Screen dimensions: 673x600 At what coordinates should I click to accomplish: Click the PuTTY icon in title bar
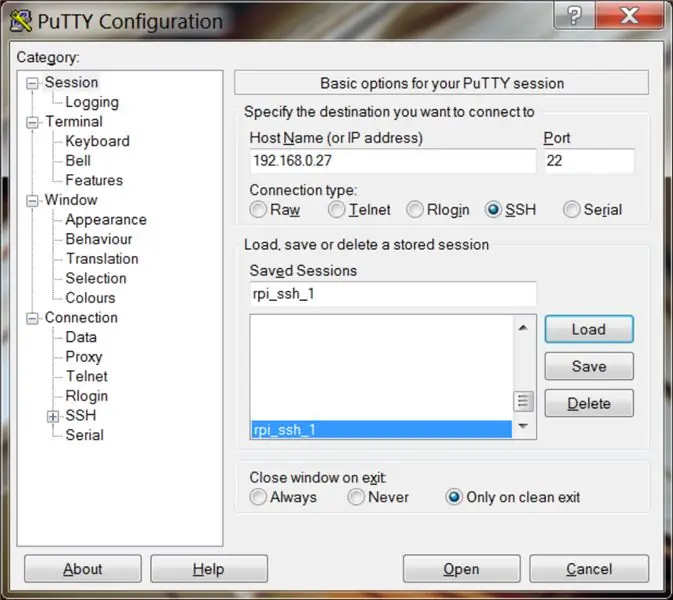pos(20,21)
